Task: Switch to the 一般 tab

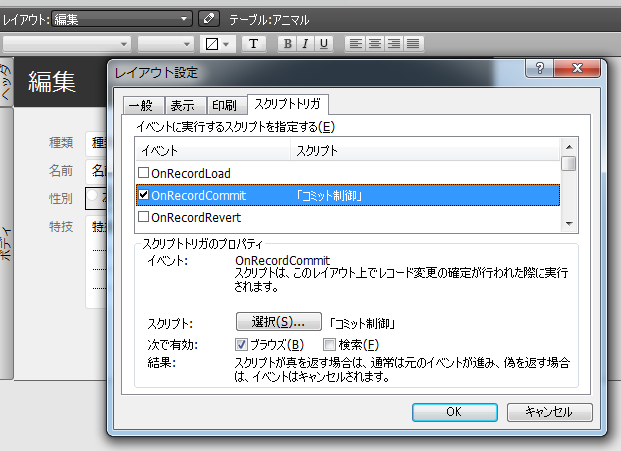Action: [143, 105]
